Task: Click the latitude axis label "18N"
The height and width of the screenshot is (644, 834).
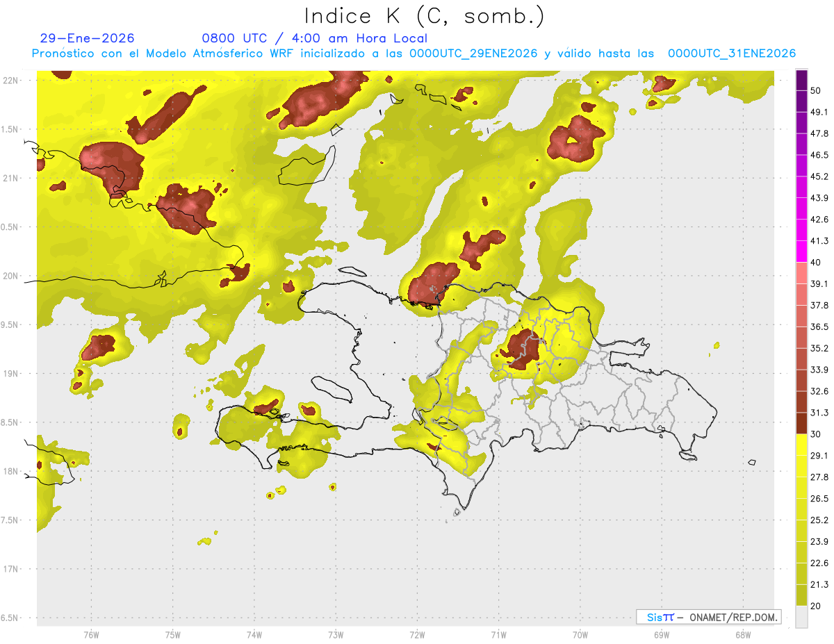Action: (12, 471)
